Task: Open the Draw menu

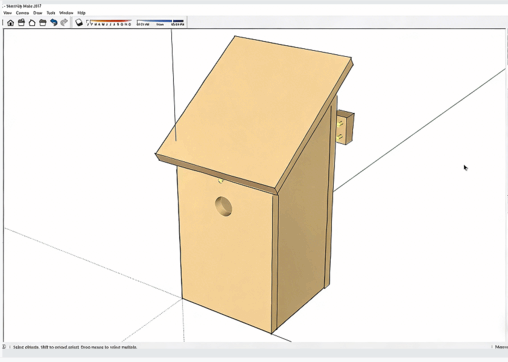Action: (x=38, y=13)
